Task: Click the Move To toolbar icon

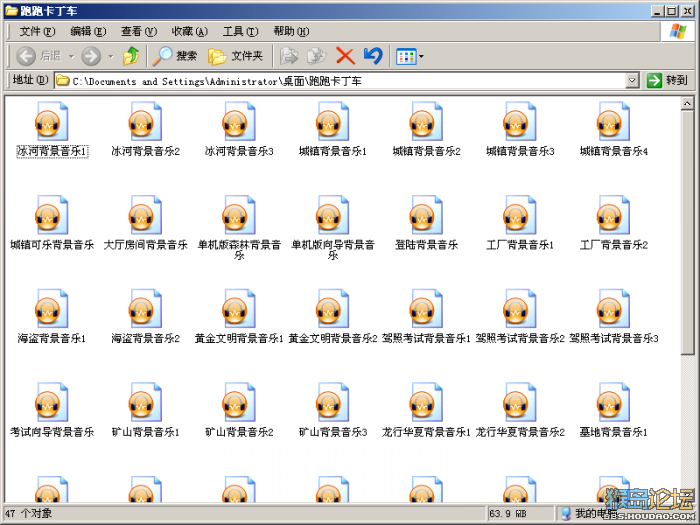Action: [289, 56]
